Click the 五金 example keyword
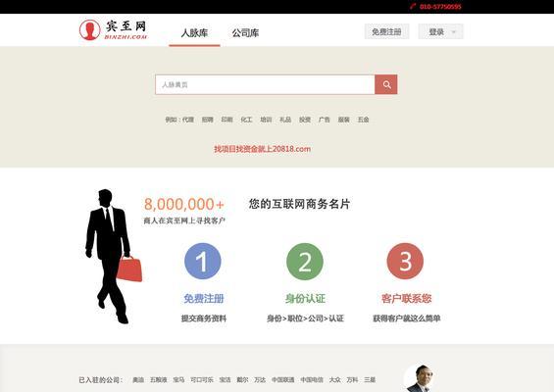 point(363,120)
